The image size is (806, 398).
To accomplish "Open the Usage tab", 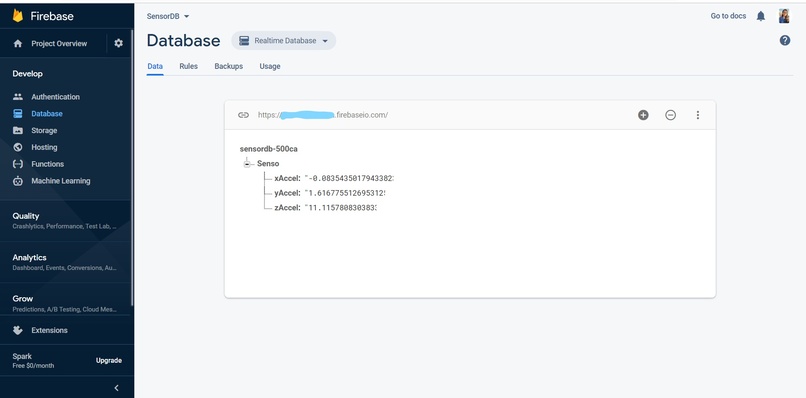I will tap(270, 66).
